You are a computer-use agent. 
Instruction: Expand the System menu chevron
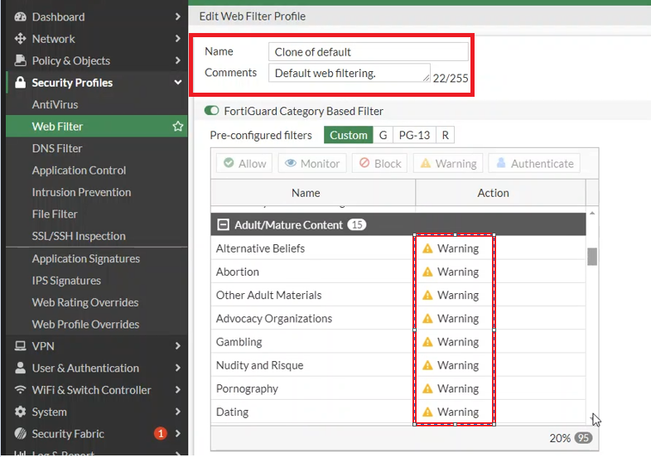click(x=178, y=411)
